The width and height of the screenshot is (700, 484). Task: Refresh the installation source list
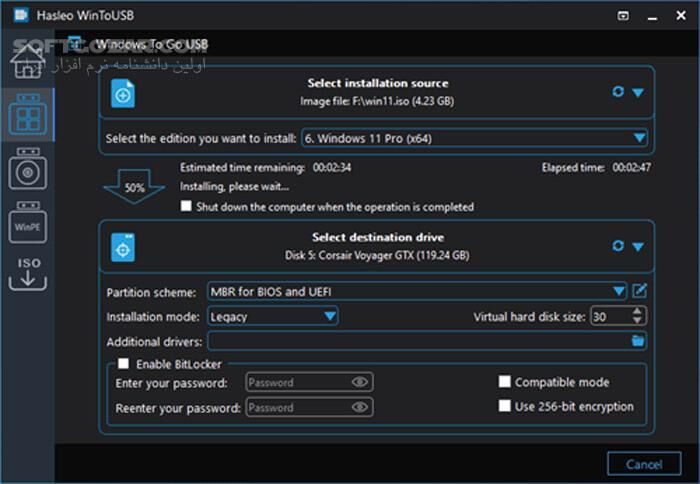pyautogui.click(x=618, y=92)
